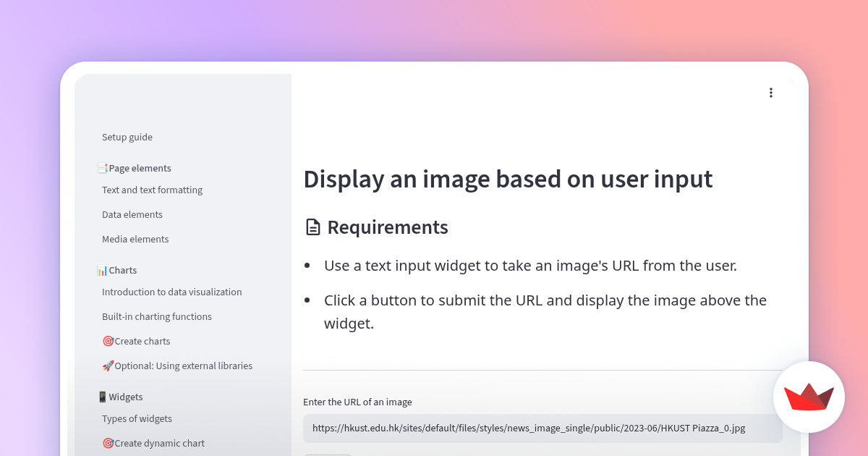868x456 pixels.
Task: Open the Types of widgets page
Action: (137, 419)
